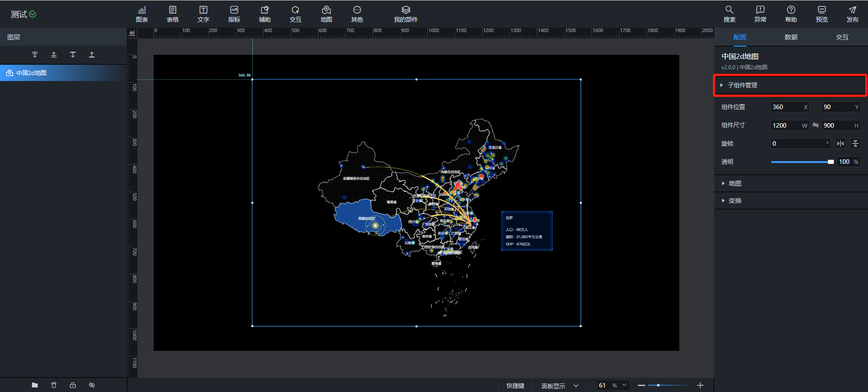Switch to the 交互 tab in right panel
Viewport: 868px width, 392px height.
pos(842,37)
